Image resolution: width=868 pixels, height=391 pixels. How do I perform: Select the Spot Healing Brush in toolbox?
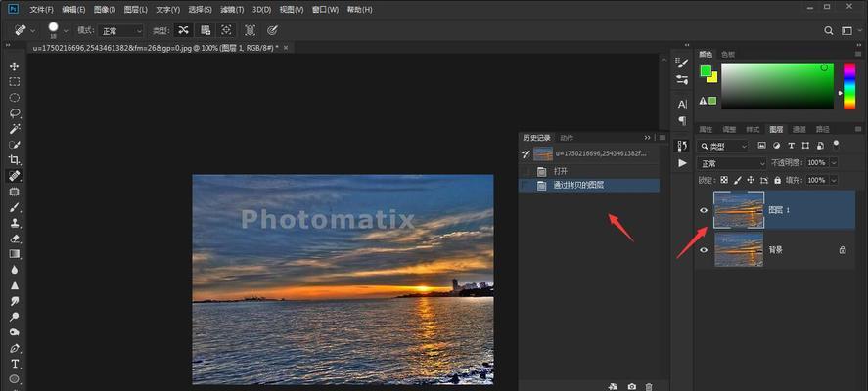(15, 176)
